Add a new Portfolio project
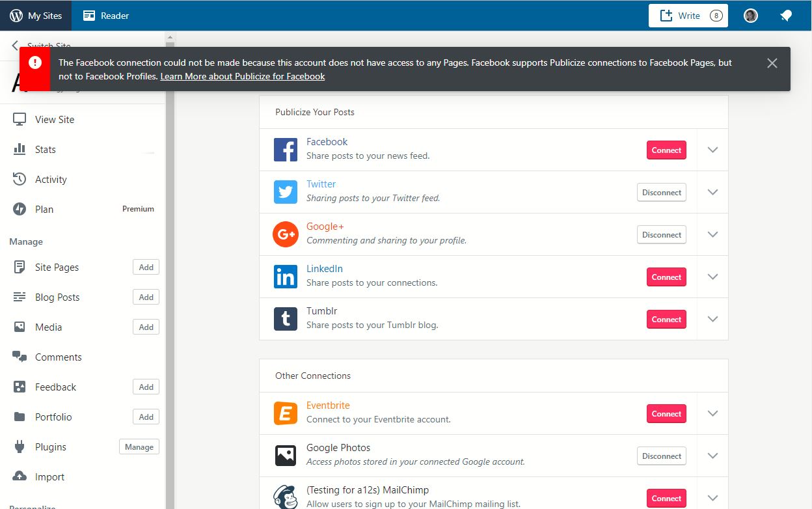Image resolution: width=812 pixels, height=509 pixels. [x=146, y=417]
